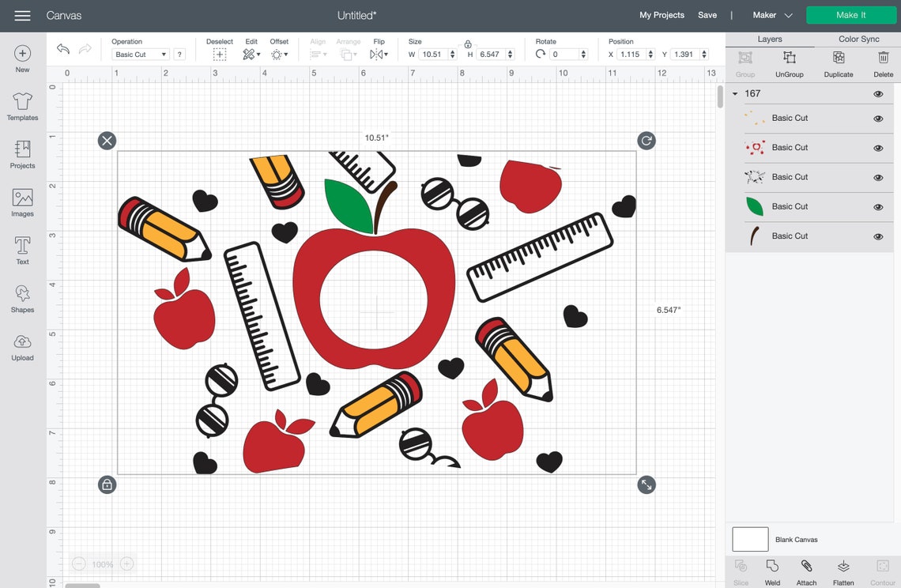Click the resize handle on selection
This screenshot has width=901, height=588.
tap(647, 484)
